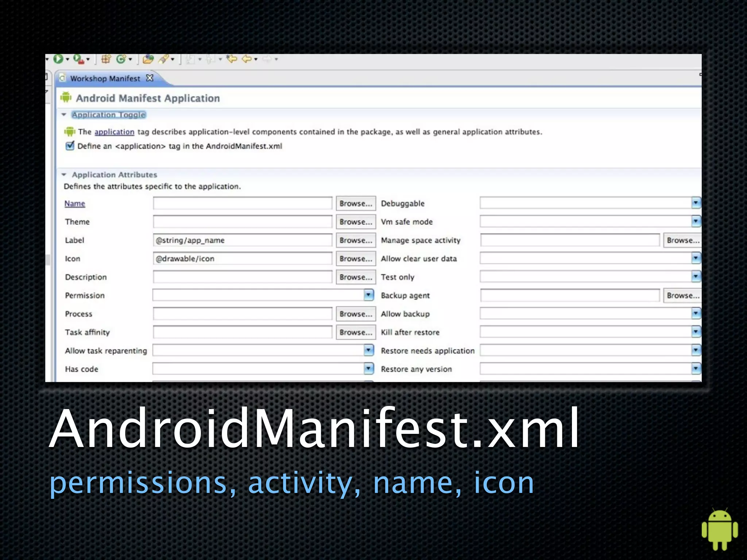Open the Run button's dropdown arrow
Image resolution: width=747 pixels, height=560 pixels.
click(x=67, y=59)
